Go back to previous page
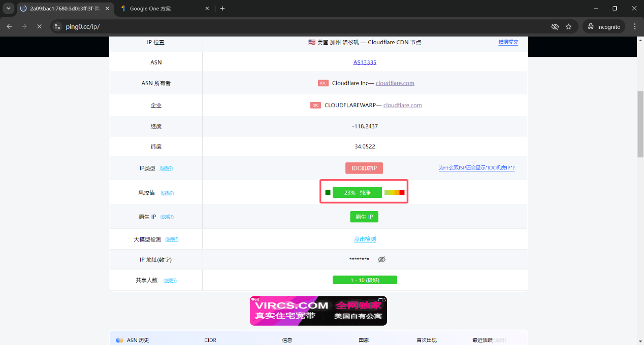The width and height of the screenshot is (644, 345). pos(9,26)
